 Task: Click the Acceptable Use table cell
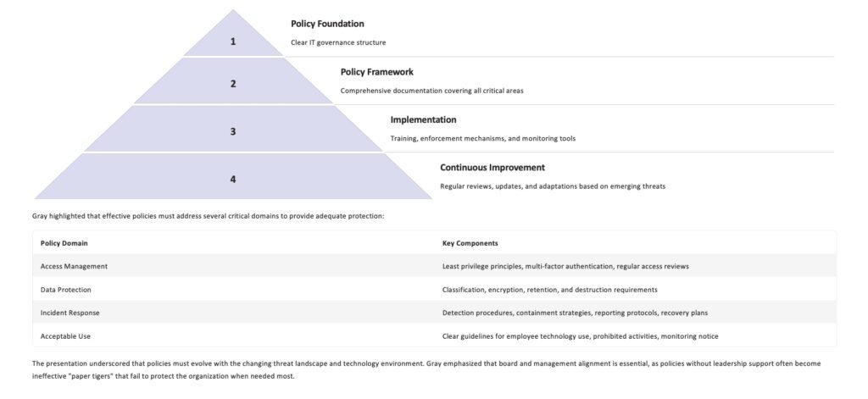pyautogui.click(x=66, y=336)
